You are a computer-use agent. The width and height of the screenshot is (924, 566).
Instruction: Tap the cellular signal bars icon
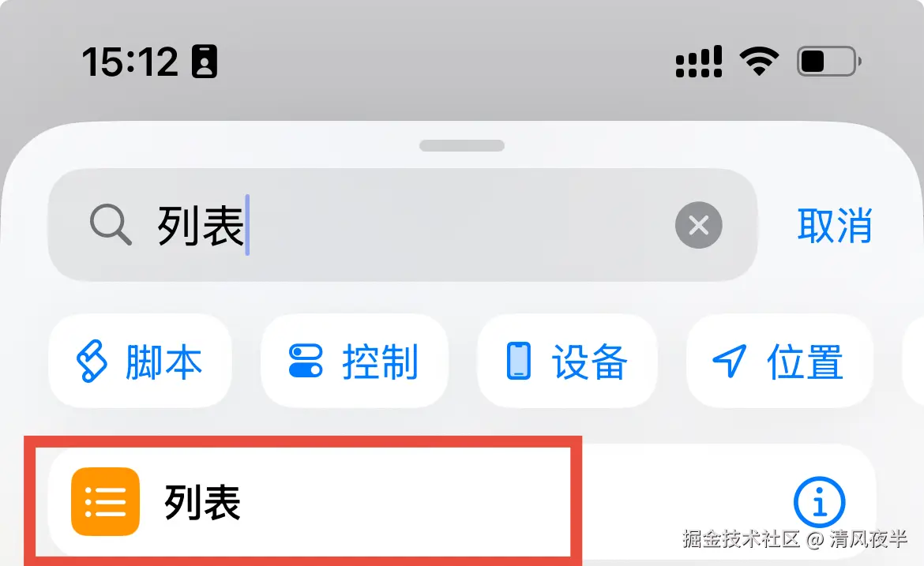click(x=699, y=62)
